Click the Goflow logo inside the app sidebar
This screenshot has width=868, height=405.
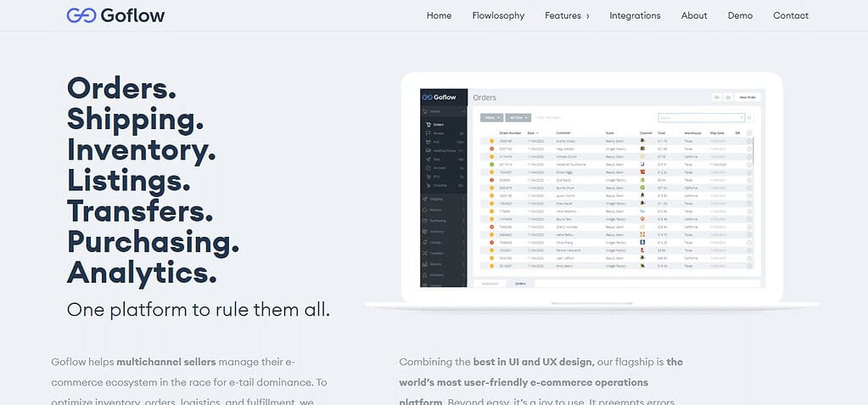(439, 97)
